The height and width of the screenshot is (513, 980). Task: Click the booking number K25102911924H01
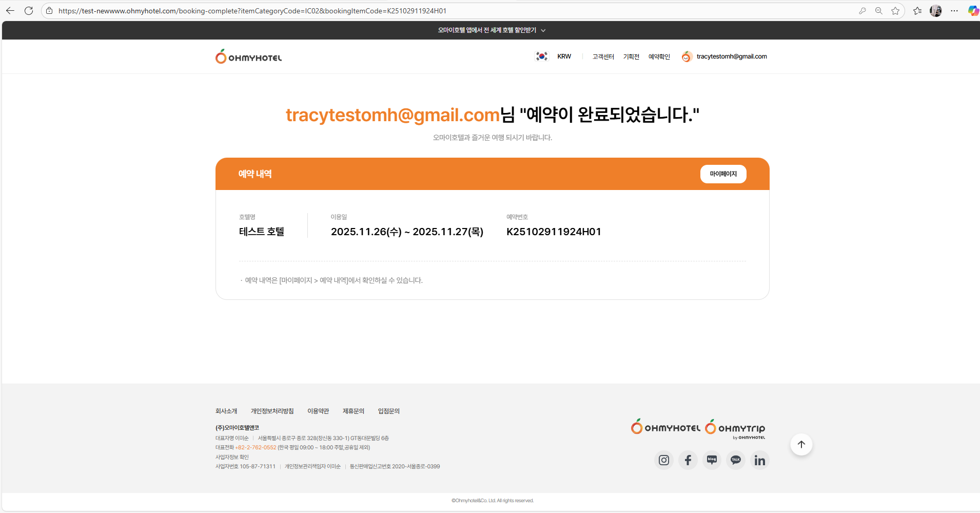coord(554,232)
